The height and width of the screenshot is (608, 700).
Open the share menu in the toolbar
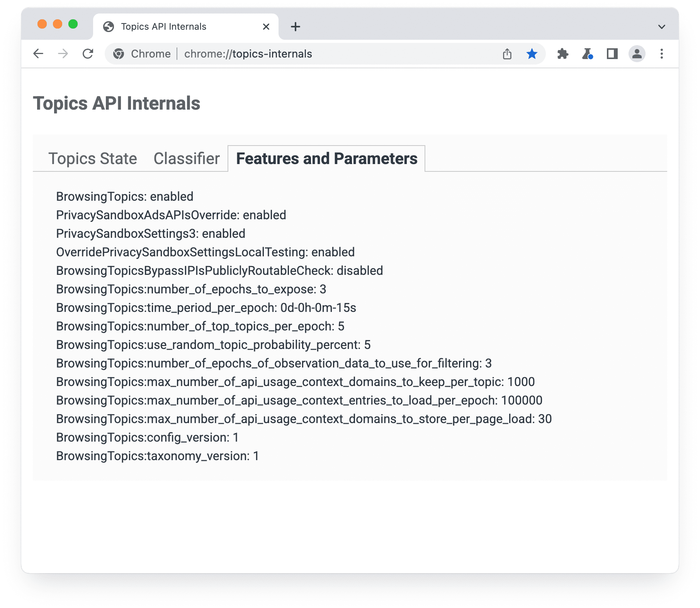point(507,54)
